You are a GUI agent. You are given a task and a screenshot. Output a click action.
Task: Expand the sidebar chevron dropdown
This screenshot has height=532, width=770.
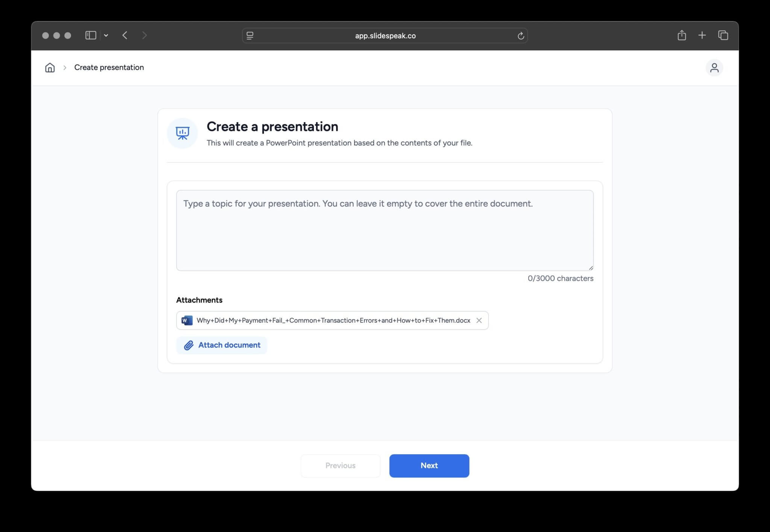[106, 35]
